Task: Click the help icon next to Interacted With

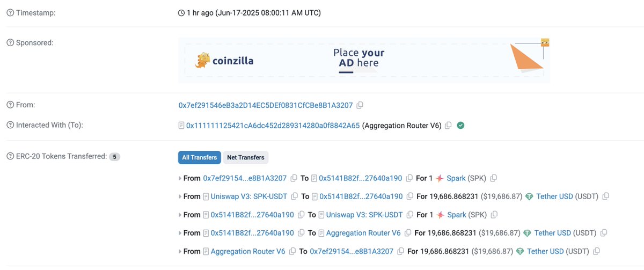Action: tap(10, 125)
